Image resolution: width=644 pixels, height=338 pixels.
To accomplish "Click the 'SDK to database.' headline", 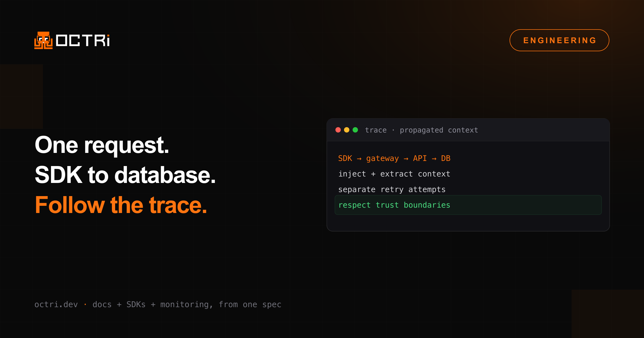I will [125, 175].
